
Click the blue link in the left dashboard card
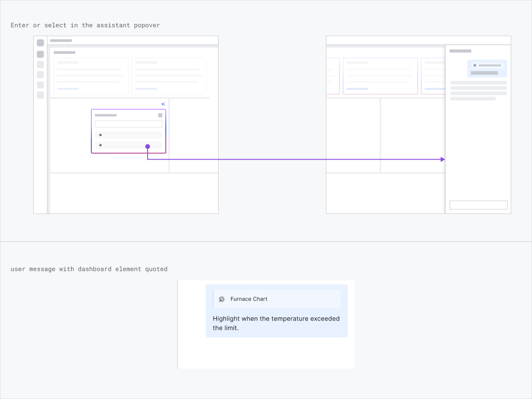pos(68,89)
